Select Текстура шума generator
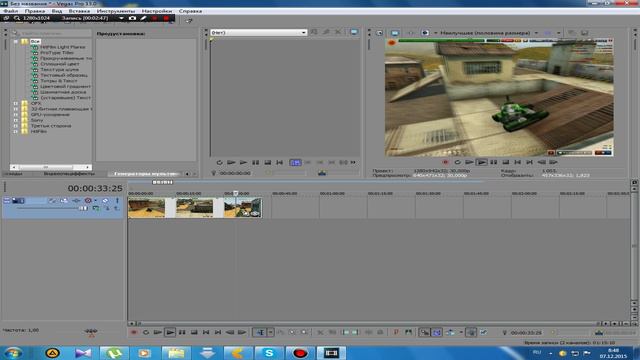Image resolution: width=640 pixels, height=360 pixels. click(x=59, y=70)
